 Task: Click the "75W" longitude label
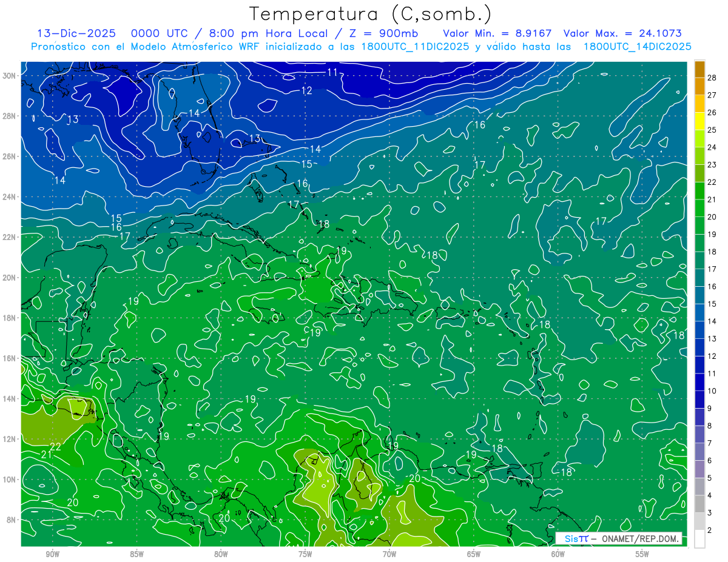point(305,554)
